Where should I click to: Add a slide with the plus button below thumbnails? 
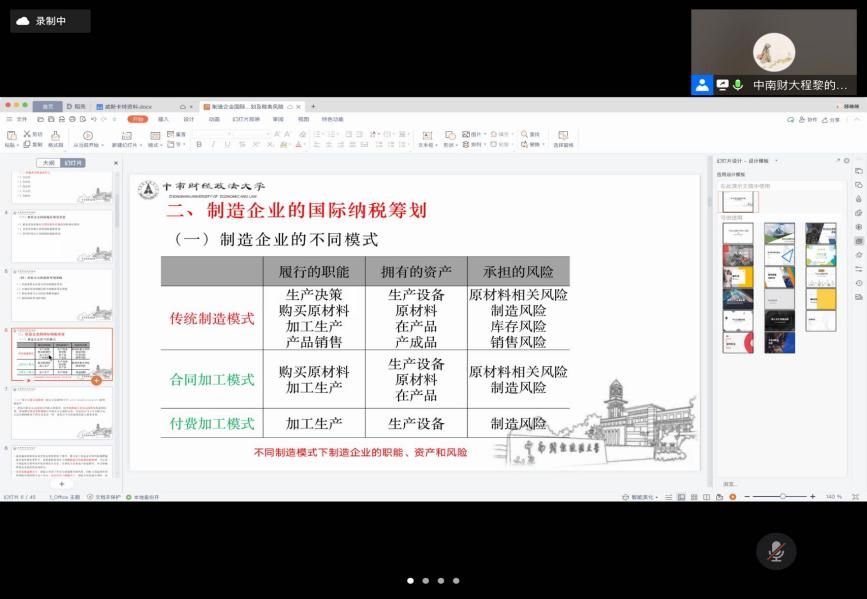[61, 484]
